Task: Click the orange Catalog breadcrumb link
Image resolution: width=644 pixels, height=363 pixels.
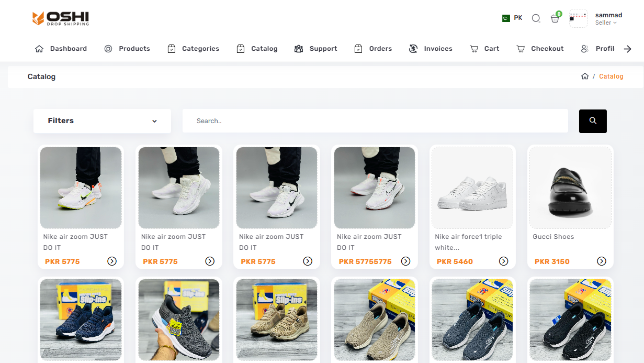Action: [611, 76]
